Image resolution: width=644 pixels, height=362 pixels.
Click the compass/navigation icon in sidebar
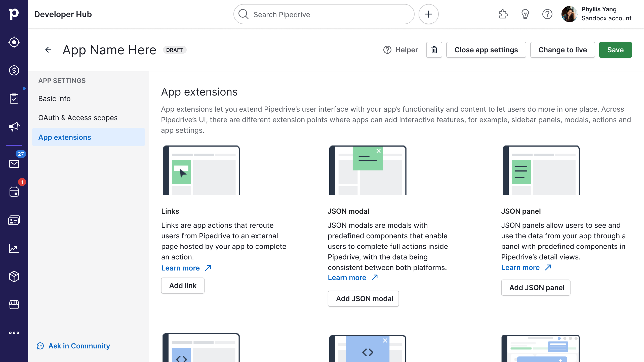click(14, 42)
